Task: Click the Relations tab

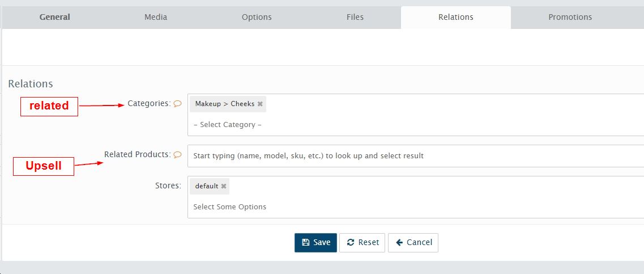Action: point(456,17)
